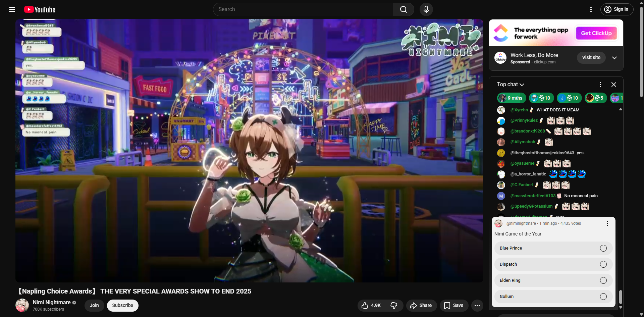The height and width of the screenshot is (317, 644).
Task: Like the video with thumbs up
Action: (371, 306)
